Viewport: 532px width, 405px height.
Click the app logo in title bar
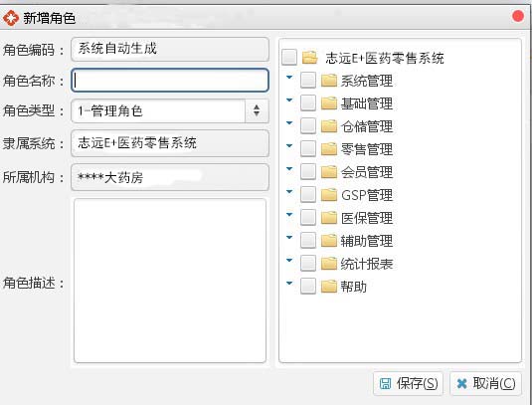(x=11, y=18)
